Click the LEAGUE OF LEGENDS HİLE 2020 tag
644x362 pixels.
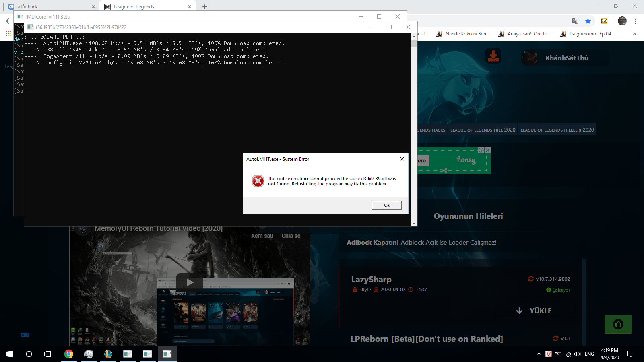click(483, 130)
